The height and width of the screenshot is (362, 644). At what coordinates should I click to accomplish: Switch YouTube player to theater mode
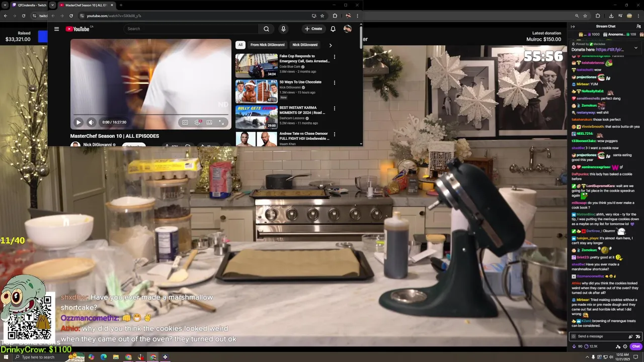pyautogui.click(x=209, y=122)
